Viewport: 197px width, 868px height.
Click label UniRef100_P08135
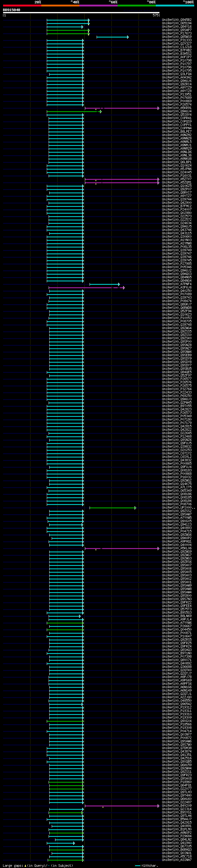[172, 247]
